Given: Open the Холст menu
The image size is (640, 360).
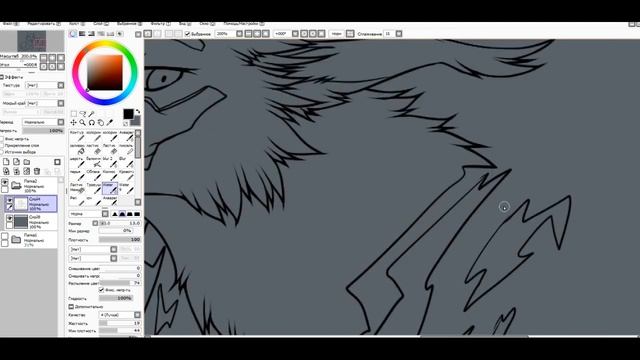Looking at the screenshot, I should pyautogui.click(x=77, y=24).
